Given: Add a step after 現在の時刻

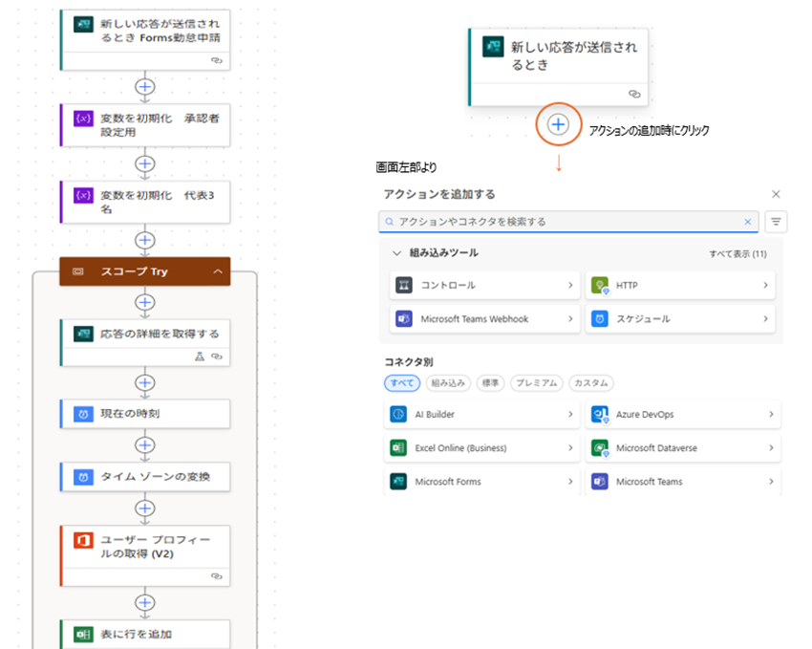Looking at the screenshot, I should pyautogui.click(x=145, y=445).
